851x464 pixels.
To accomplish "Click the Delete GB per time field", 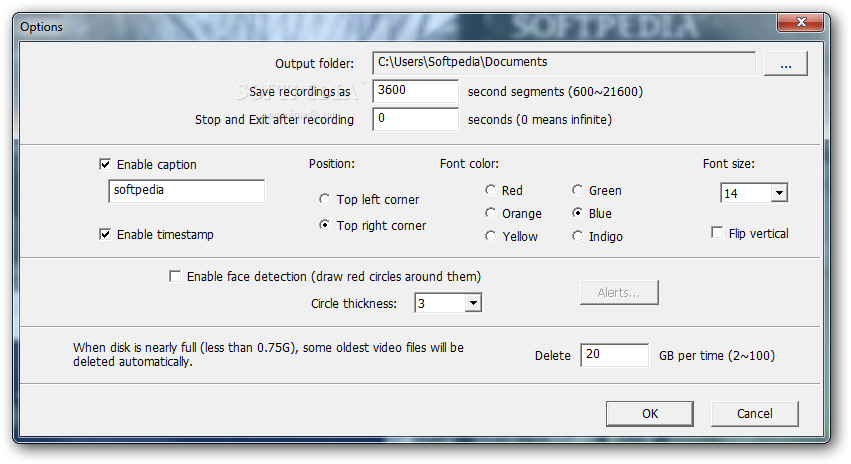I will [x=614, y=355].
